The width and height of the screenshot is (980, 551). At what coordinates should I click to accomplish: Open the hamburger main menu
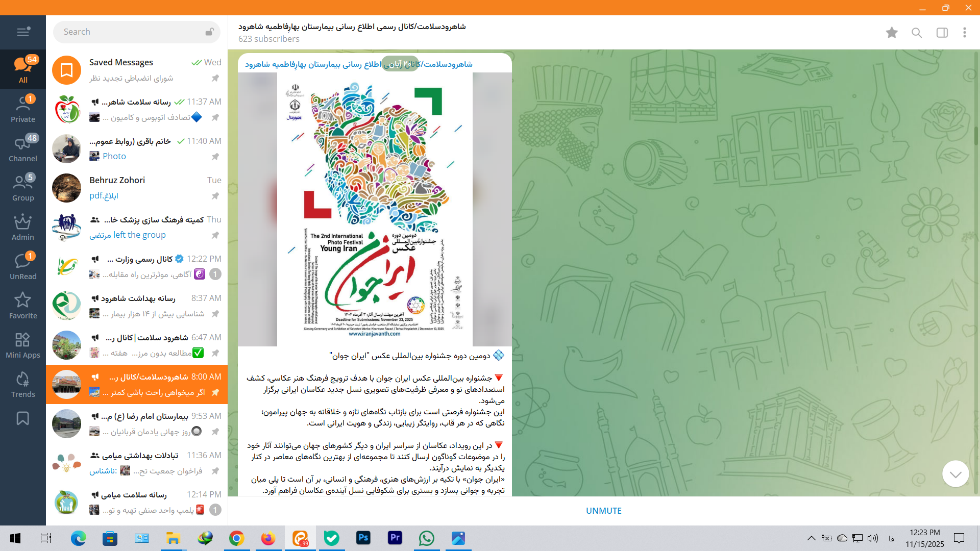pyautogui.click(x=23, y=32)
